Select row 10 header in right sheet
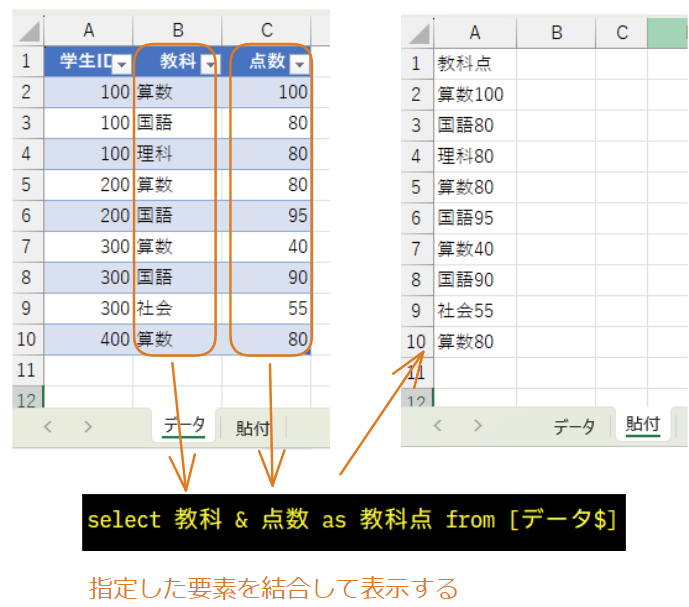 416,342
